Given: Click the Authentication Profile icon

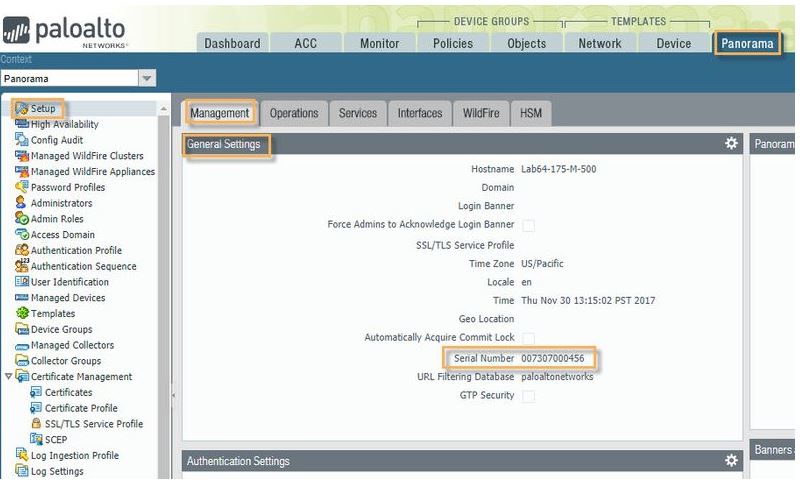Looking at the screenshot, I should tap(21, 250).
